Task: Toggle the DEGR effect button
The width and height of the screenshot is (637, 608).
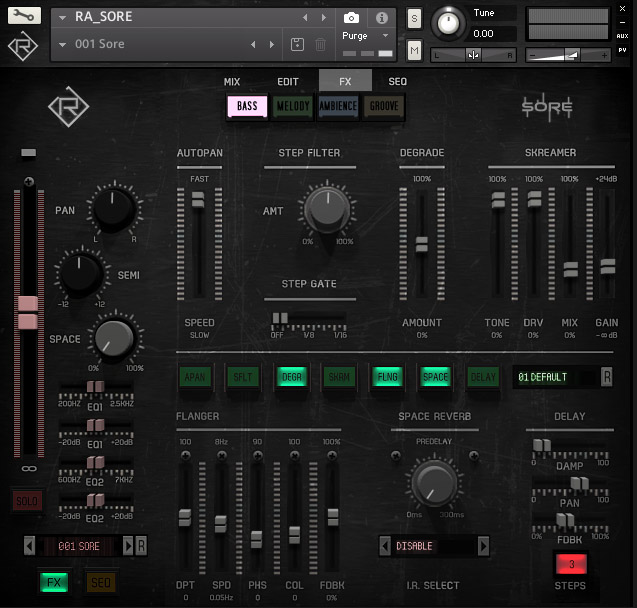Action: click(290, 376)
